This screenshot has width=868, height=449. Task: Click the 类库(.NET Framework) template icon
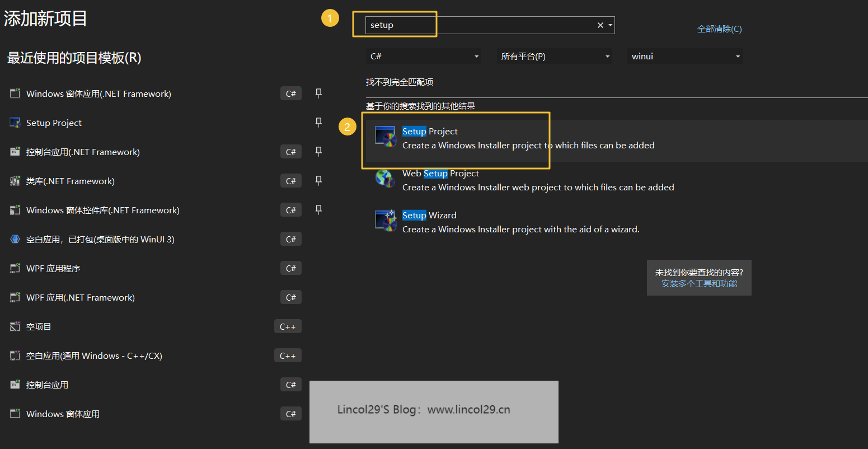(15, 180)
